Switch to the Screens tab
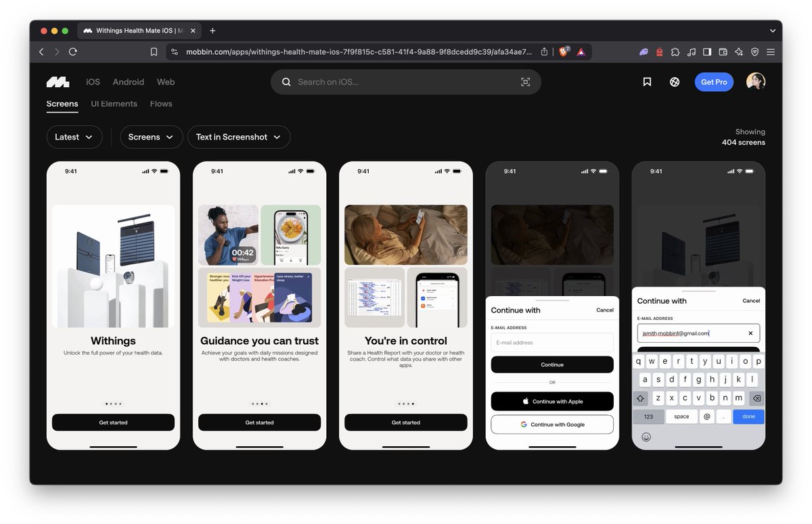812x524 pixels. (62, 103)
